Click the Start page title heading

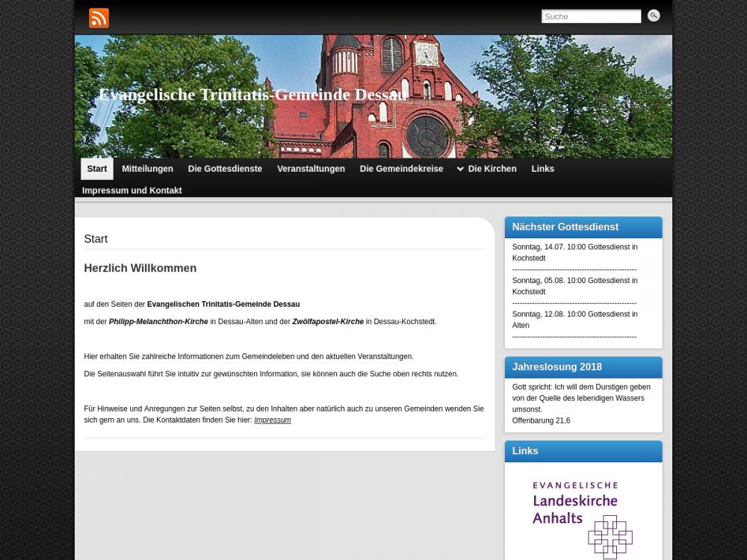pyautogui.click(x=96, y=239)
